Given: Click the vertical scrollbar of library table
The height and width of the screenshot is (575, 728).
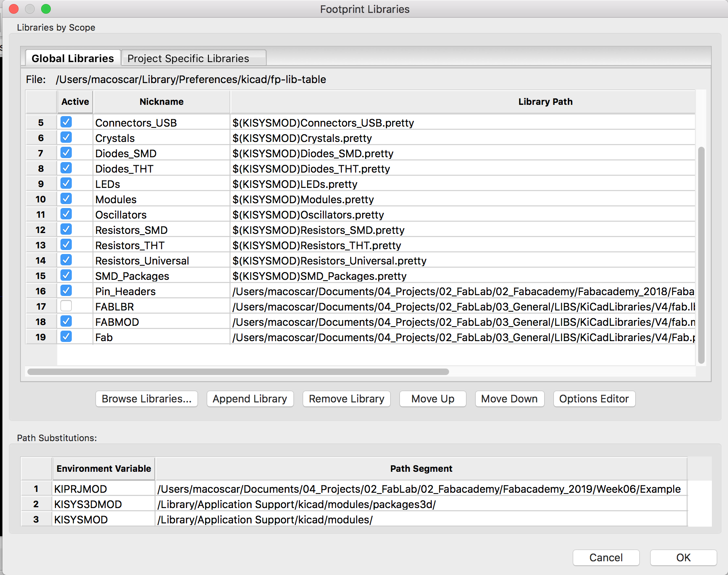Looking at the screenshot, I should 701,255.
